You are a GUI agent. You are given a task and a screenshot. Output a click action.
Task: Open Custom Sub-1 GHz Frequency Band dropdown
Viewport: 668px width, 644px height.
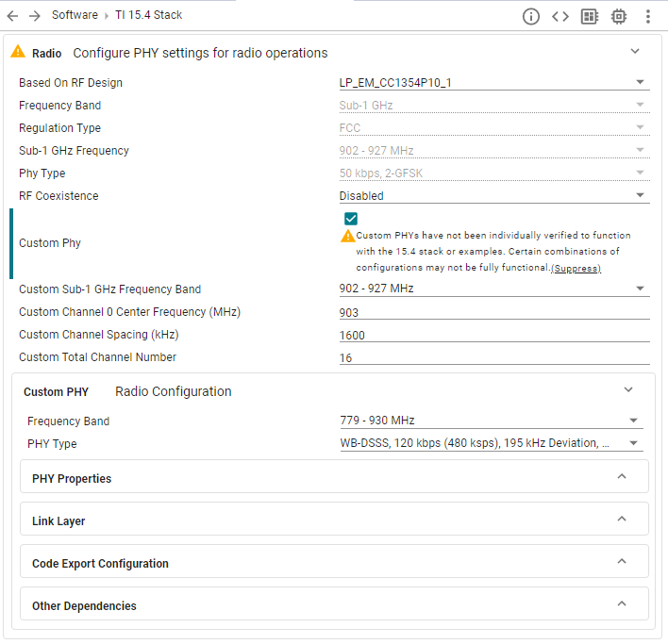[493, 289]
